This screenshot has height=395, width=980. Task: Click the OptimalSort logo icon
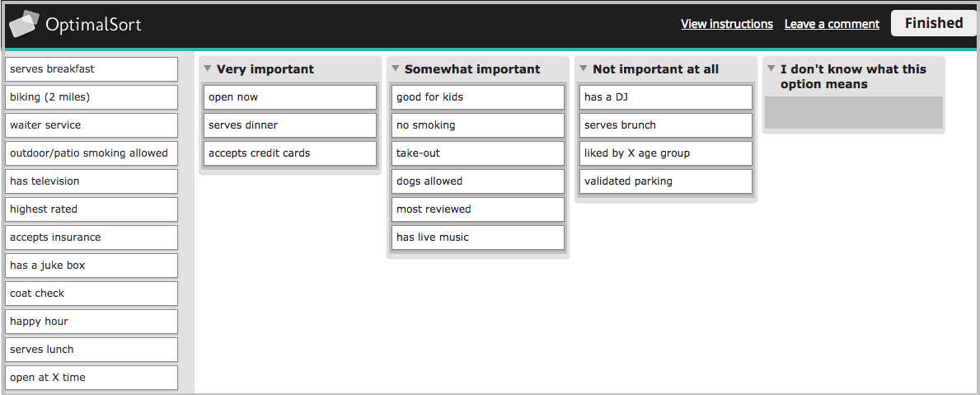(25, 24)
